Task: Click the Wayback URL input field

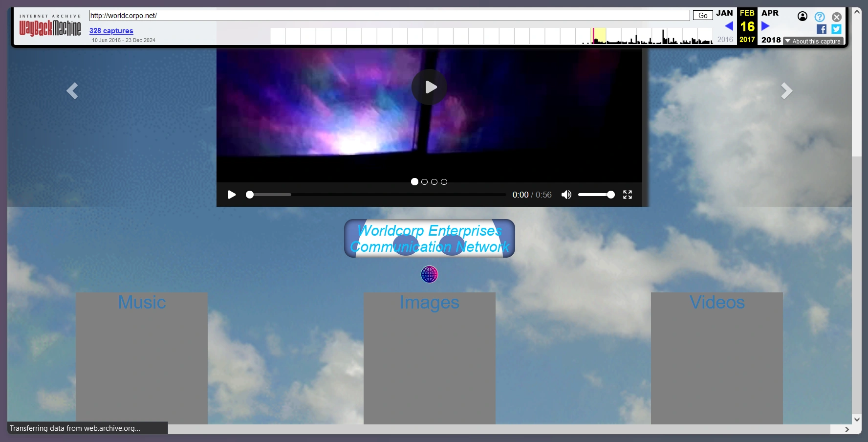Action: pyautogui.click(x=390, y=16)
